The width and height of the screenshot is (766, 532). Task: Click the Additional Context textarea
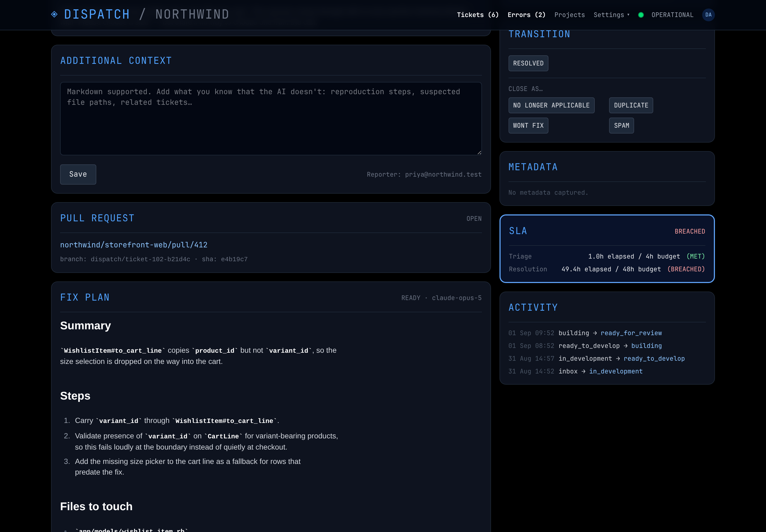[x=271, y=119]
